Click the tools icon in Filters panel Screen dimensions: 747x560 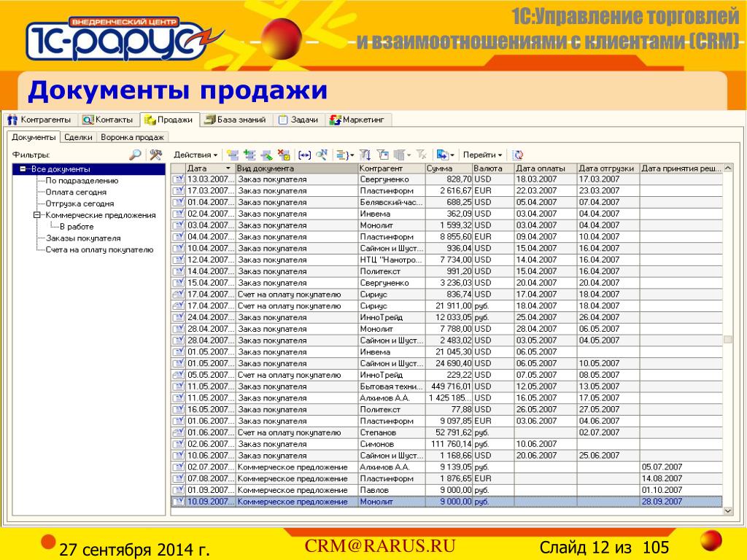[x=156, y=155]
